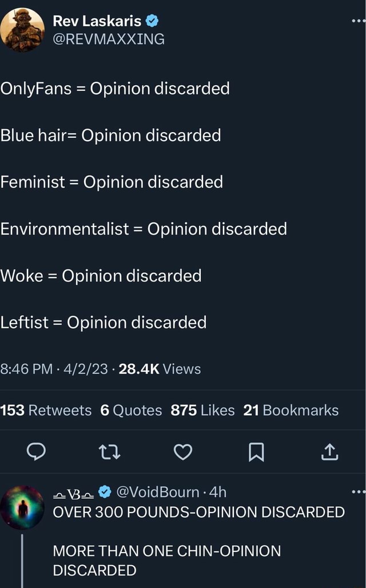The height and width of the screenshot is (588, 366).
Task: Open more options on VoidBourn reply
Action: [x=357, y=491]
